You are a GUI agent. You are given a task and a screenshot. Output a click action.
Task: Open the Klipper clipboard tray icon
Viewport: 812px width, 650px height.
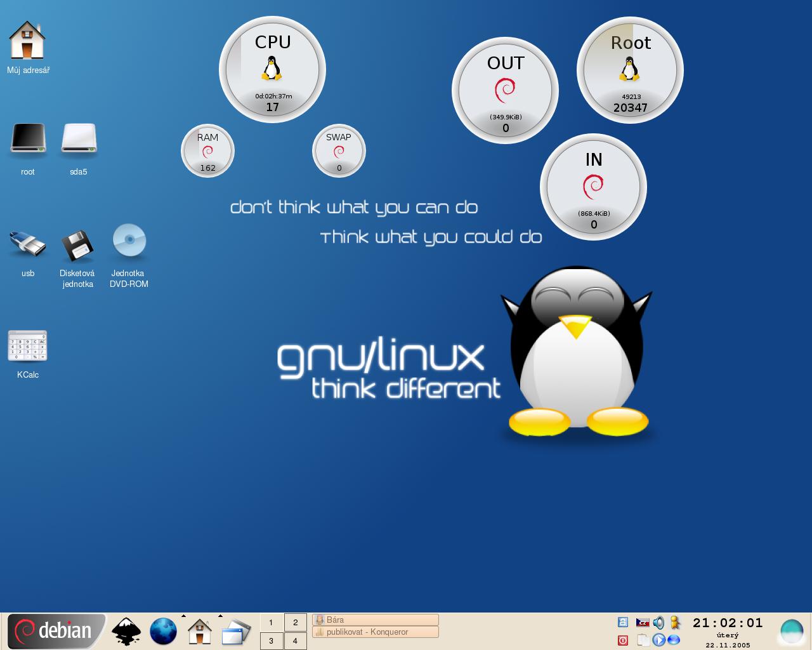click(643, 640)
